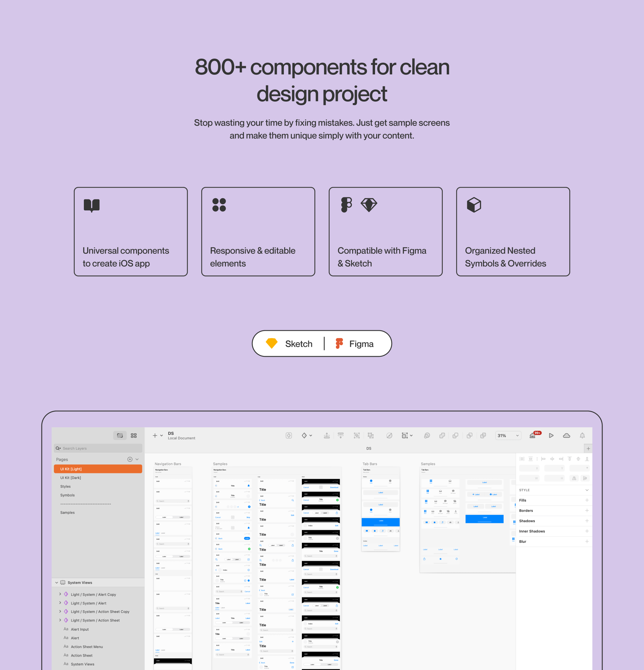Click the symbol diamond insert icon

pyautogui.click(x=304, y=435)
